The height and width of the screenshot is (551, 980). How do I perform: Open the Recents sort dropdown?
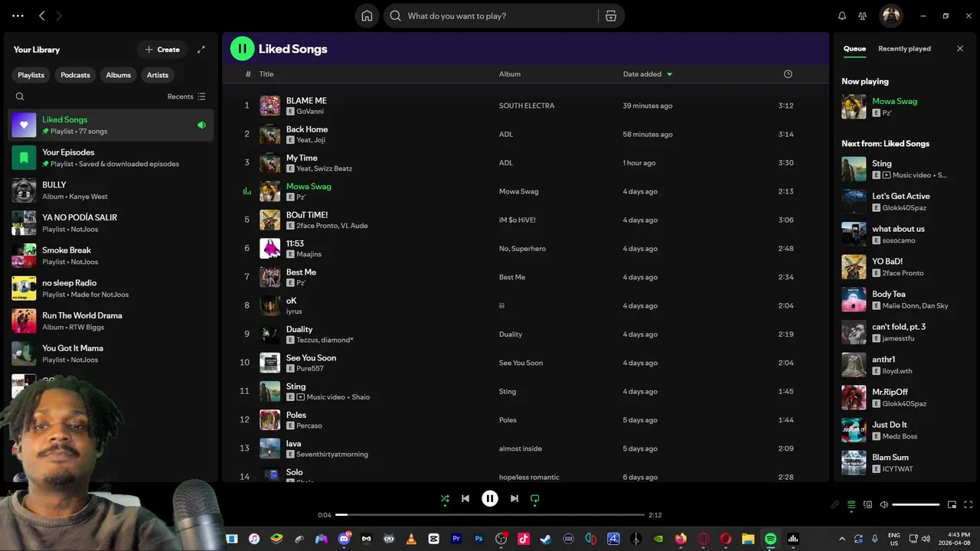[x=186, y=96]
